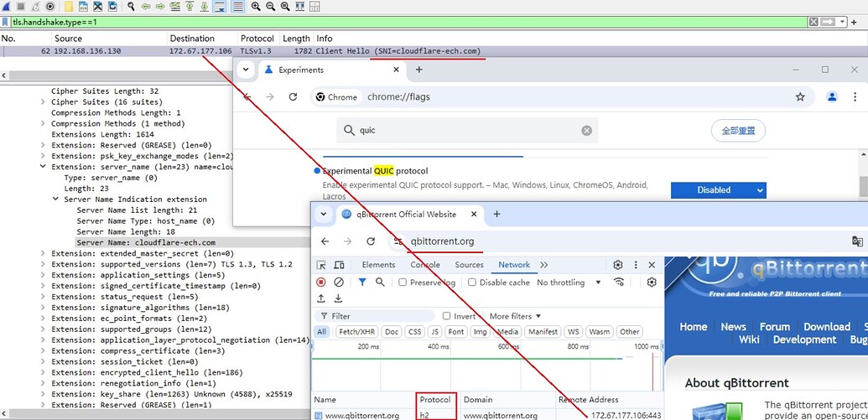Enable the Preserve log checkbox
Screen dimensions: 868x420
click(403, 283)
